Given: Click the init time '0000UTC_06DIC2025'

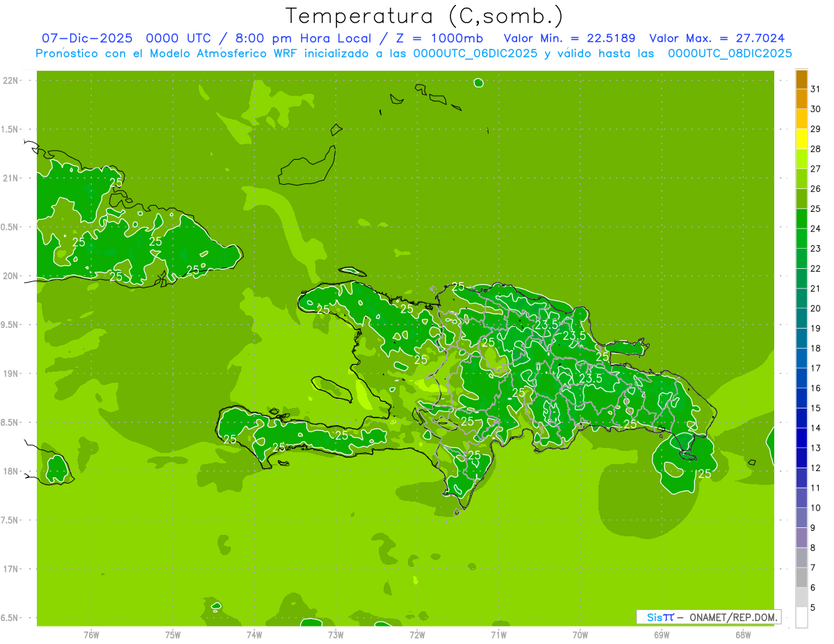Looking at the screenshot, I should pyautogui.click(x=475, y=53).
